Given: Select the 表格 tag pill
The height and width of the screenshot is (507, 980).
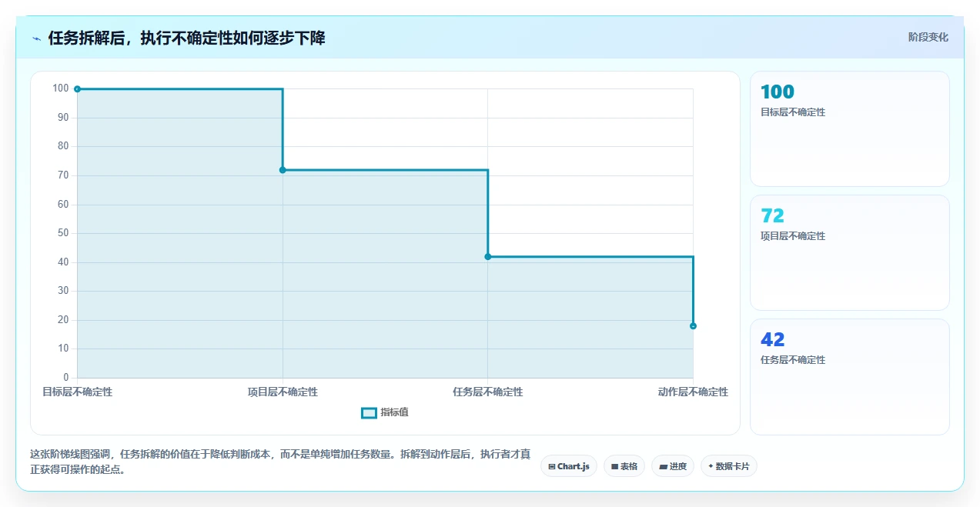Looking at the screenshot, I should pos(624,466).
